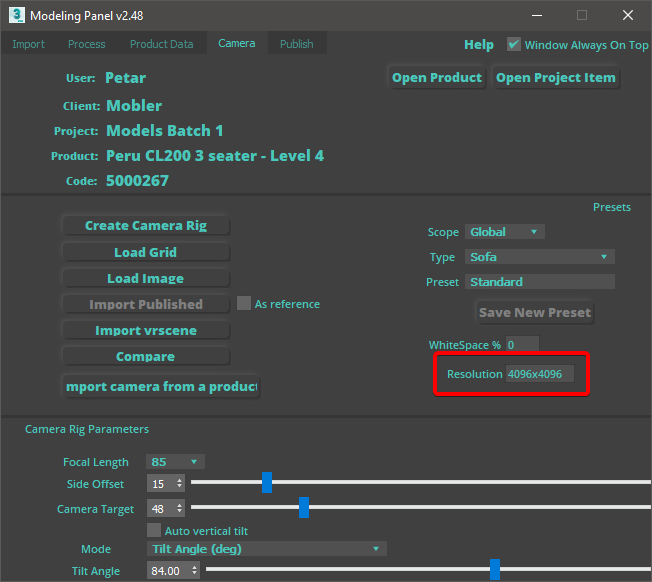Open the Scope dropdown set to Global
This screenshot has width=652, height=582.
pos(504,232)
